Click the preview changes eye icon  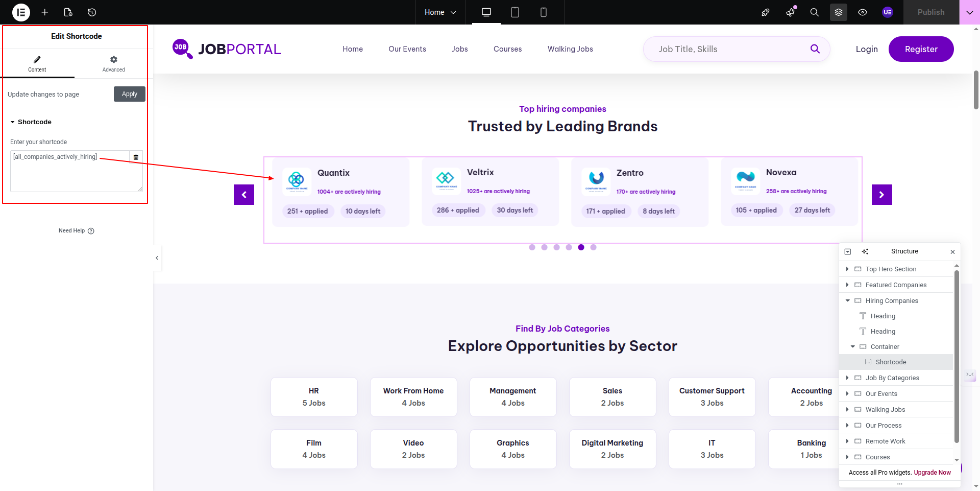coord(862,12)
